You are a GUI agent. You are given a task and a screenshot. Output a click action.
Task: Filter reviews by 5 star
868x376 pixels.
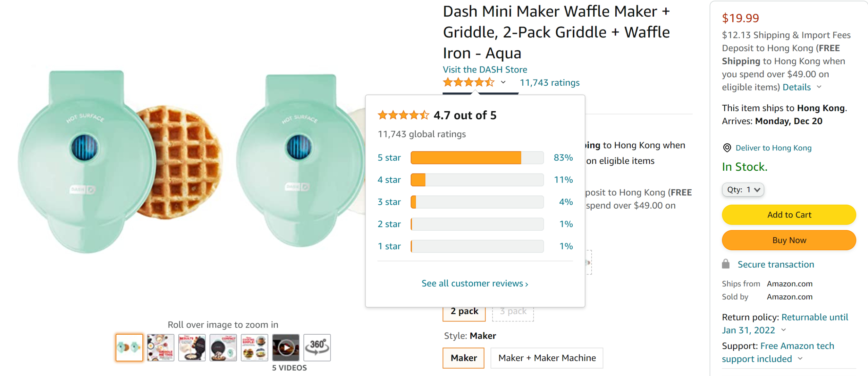coord(389,158)
